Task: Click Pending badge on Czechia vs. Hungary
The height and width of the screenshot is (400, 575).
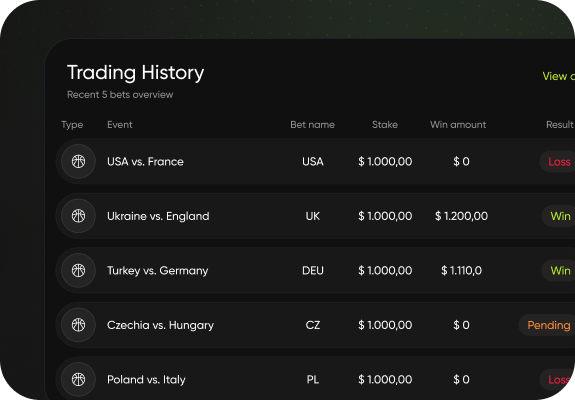Action: click(x=547, y=325)
